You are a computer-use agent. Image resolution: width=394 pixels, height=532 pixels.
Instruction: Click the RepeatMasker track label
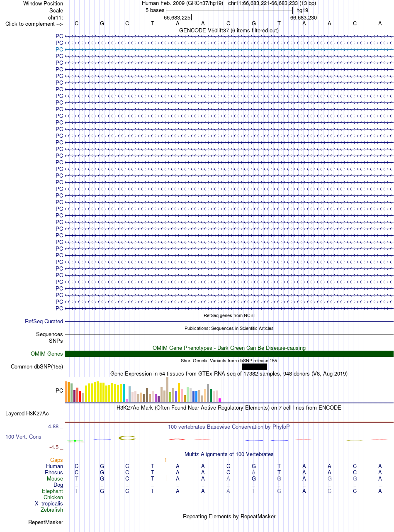pyautogui.click(x=46, y=522)
